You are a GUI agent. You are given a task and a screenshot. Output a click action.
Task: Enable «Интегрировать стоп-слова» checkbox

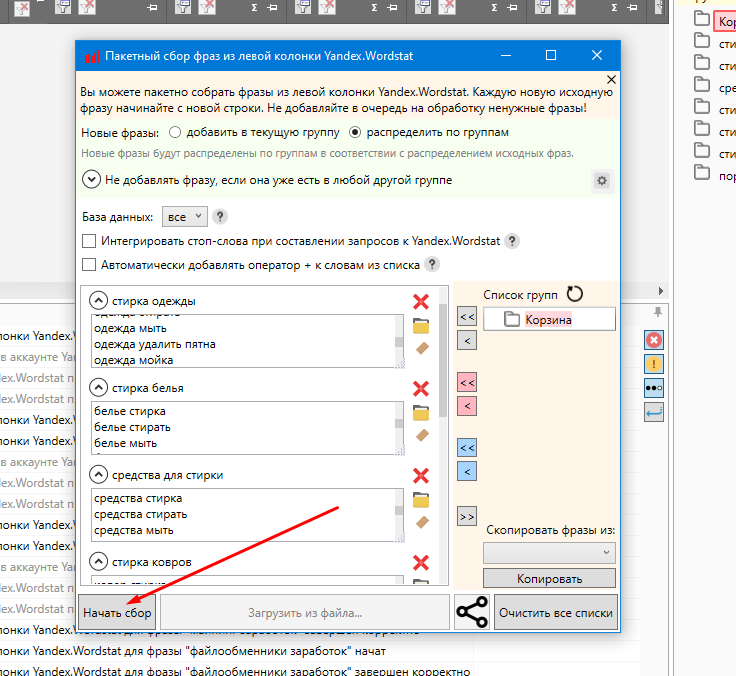(89, 241)
